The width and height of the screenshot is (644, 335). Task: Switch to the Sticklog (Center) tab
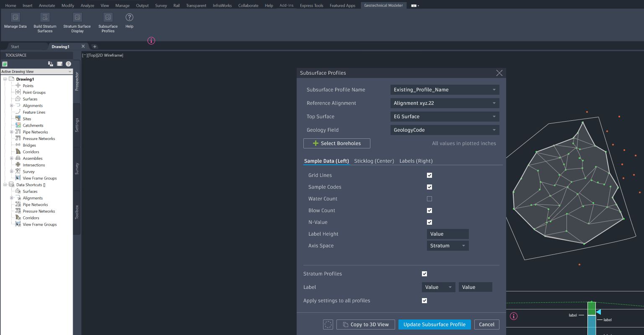tap(374, 161)
